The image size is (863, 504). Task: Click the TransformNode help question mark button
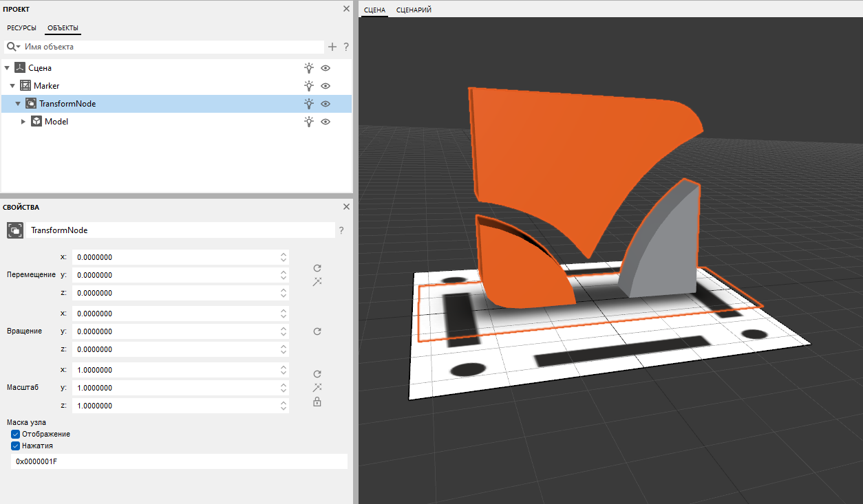pyautogui.click(x=341, y=230)
